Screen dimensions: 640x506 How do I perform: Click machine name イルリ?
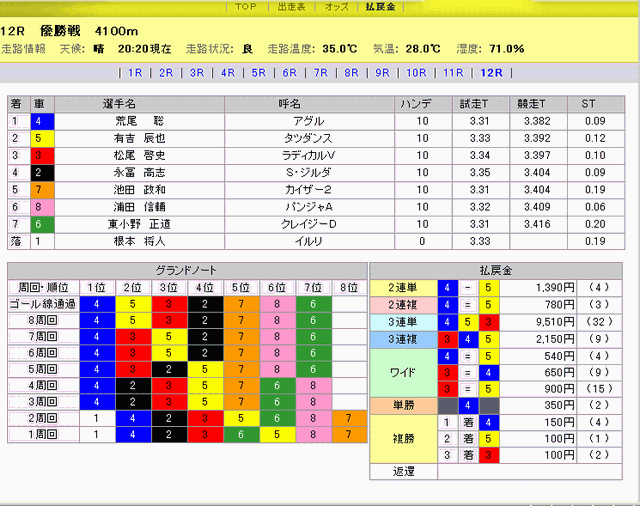(x=309, y=241)
